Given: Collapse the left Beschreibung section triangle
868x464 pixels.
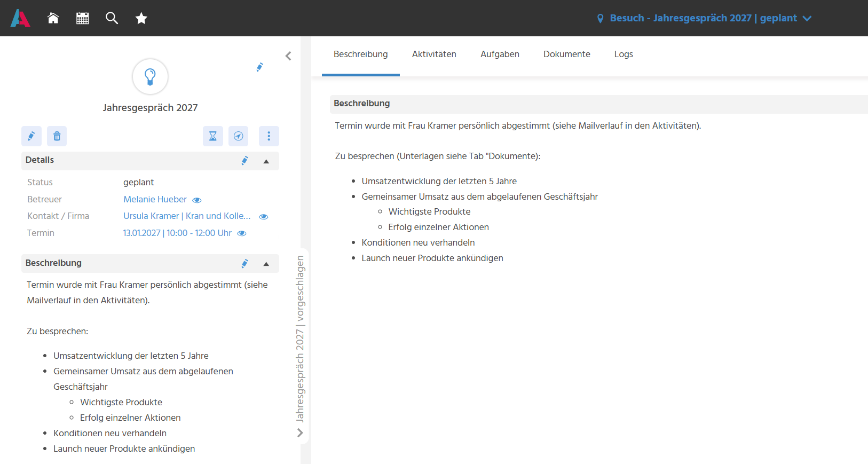Looking at the screenshot, I should pyautogui.click(x=266, y=264).
